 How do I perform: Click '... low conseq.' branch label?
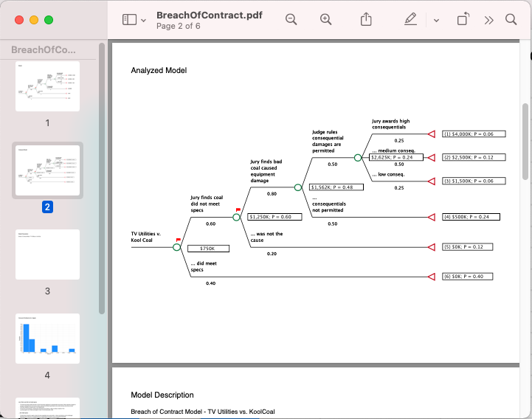(x=388, y=174)
